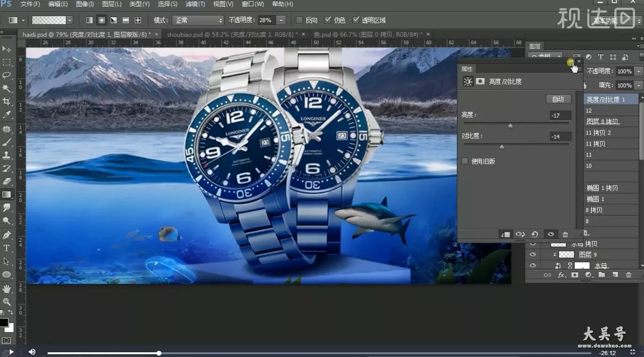Select the Clone Stamp tool
The image size is (644, 357).
point(7,155)
